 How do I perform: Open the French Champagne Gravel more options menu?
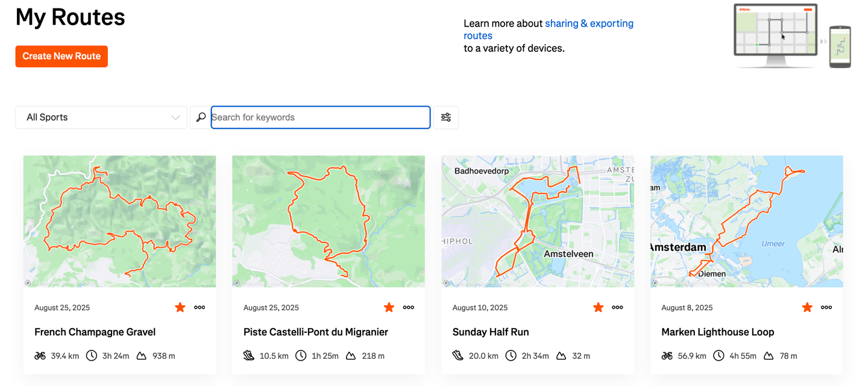(200, 308)
